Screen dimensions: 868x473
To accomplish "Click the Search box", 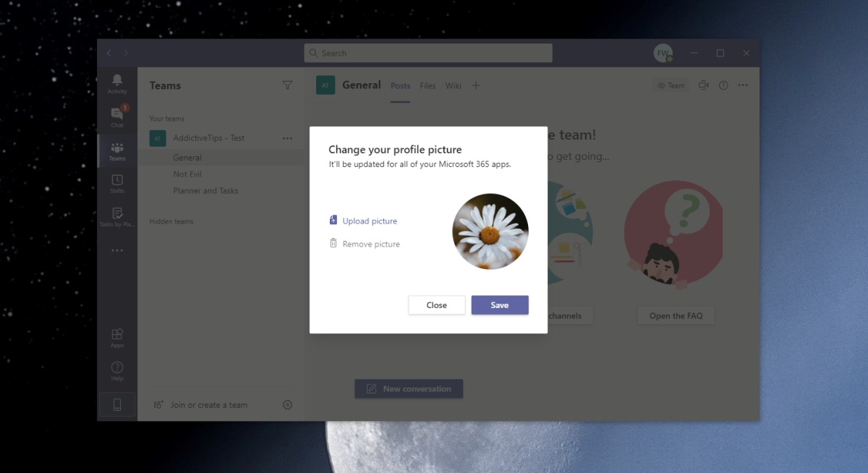I will click(x=428, y=53).
